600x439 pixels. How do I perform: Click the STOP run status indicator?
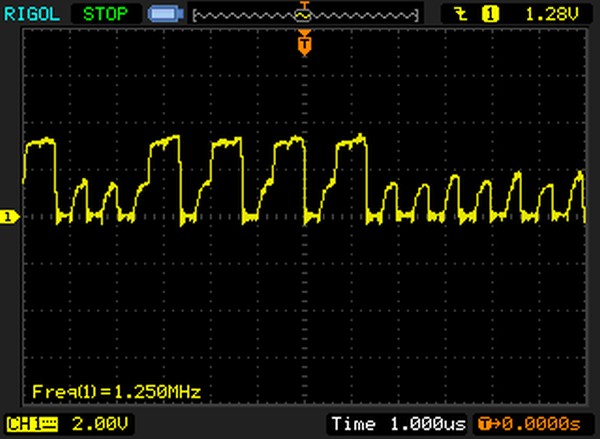click(x=104, y=14)
